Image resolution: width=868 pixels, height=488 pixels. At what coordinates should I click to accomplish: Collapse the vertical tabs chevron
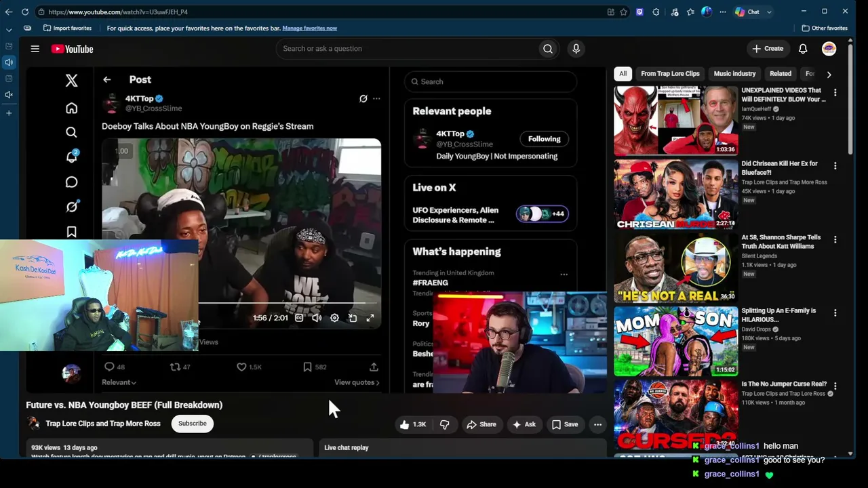pos(9,30)
